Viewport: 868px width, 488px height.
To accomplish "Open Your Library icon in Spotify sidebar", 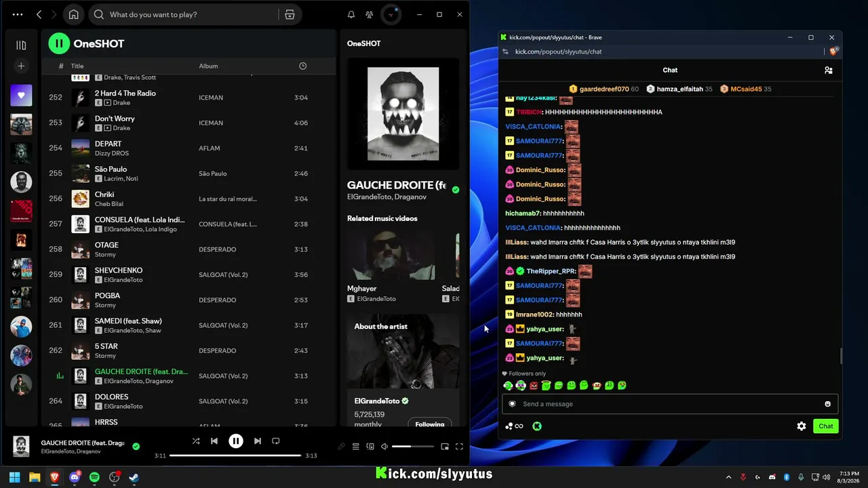I will pos(21,45).
